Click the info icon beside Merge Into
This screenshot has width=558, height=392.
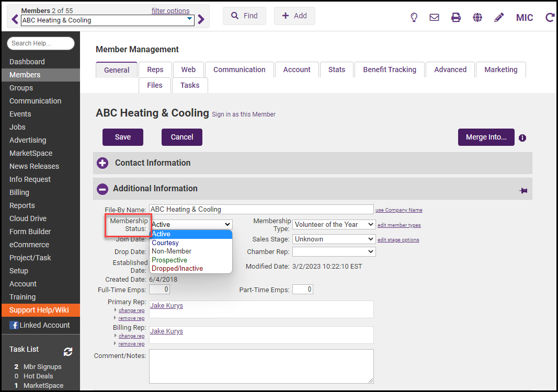(522, 138)
